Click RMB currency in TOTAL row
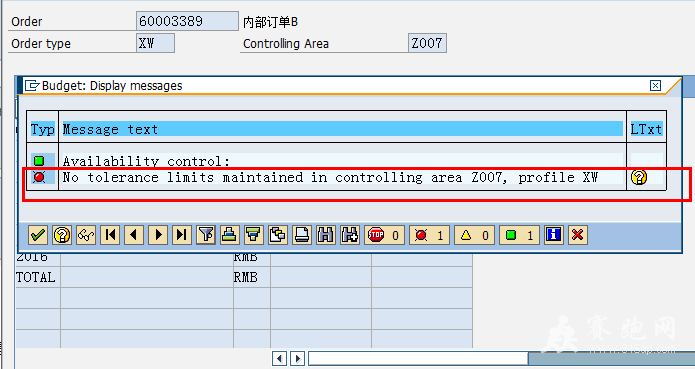 [x=245, y=277]
